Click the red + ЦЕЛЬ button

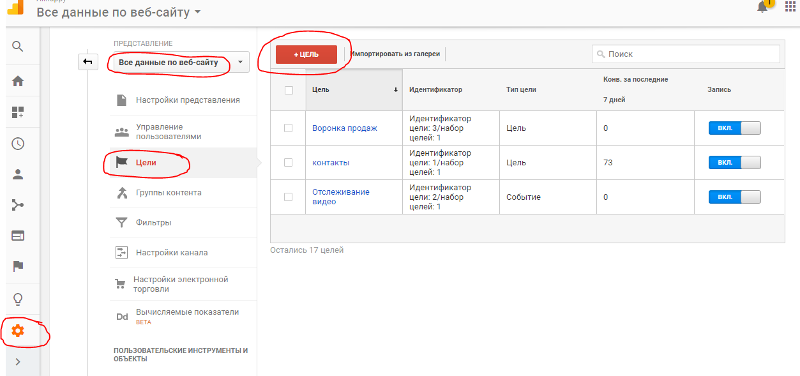306,55
